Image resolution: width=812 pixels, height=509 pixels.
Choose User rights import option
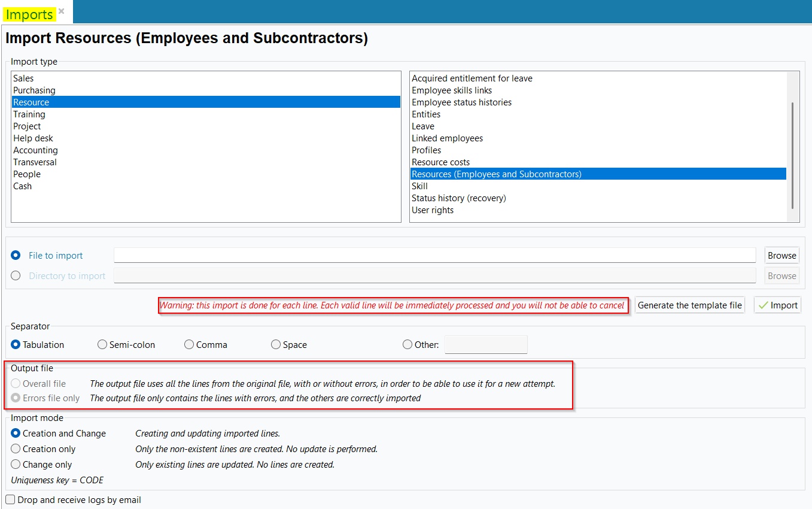(433, 210)
